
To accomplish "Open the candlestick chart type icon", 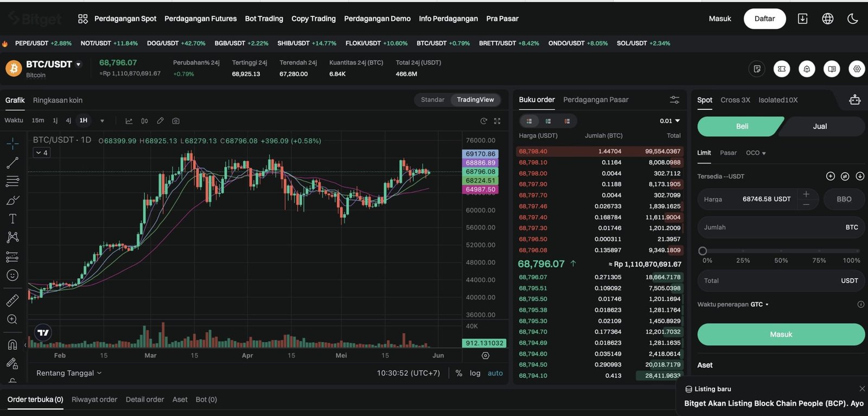I will point(144,121).
